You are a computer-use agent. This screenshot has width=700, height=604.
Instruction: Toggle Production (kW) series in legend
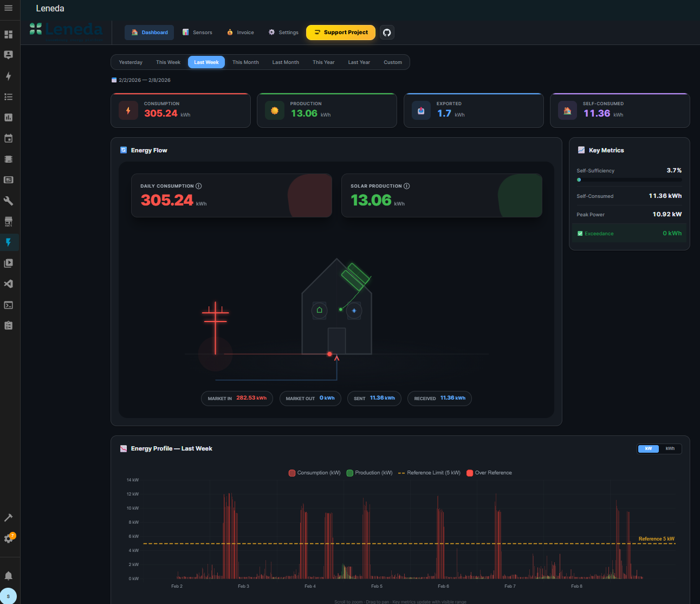[x=370, y=473]
